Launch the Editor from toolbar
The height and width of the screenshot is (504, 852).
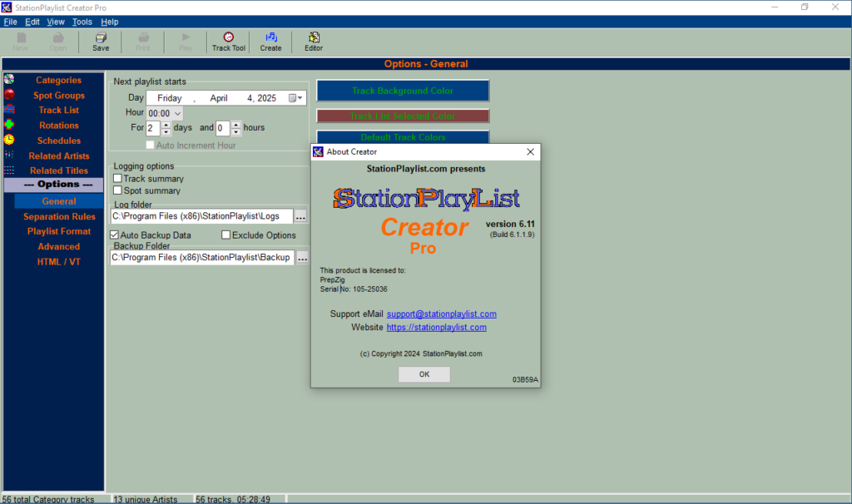(314, 42)
